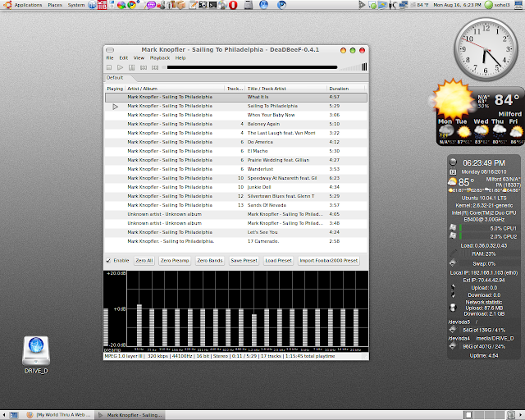Image resolution: width=525 pixels, height=420 pixels.
Task: Select the track What It Is
Action: pyautogui.click(x=236, y=97)
